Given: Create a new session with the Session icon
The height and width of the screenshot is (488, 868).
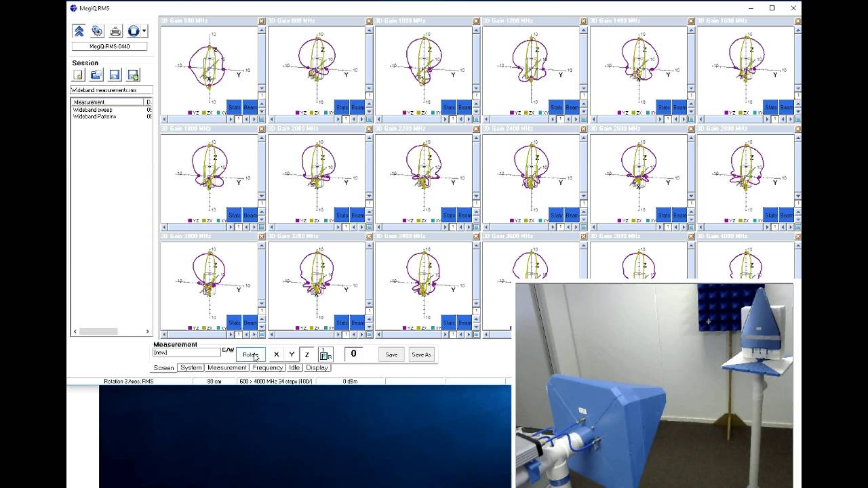Looking at the screenshot, I should [78, 75].
